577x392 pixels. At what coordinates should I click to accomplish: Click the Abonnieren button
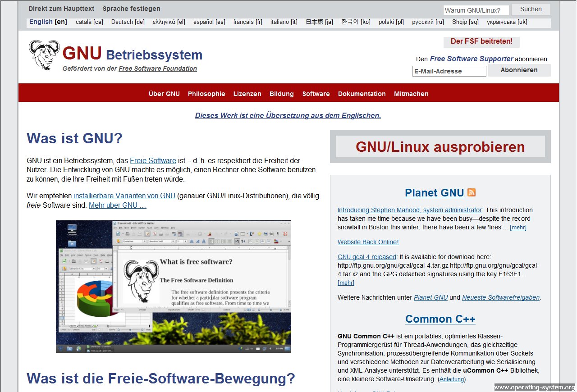coord(519,70)
